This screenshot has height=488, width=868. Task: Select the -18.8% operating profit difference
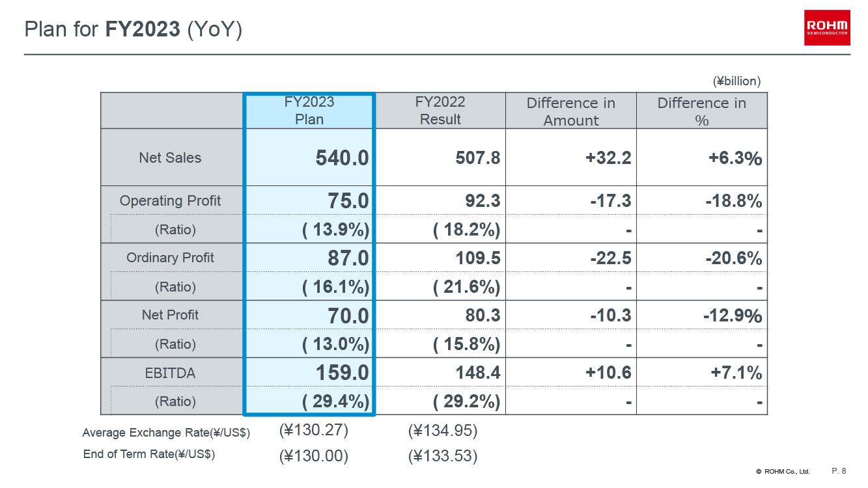(x=733, y=201)
